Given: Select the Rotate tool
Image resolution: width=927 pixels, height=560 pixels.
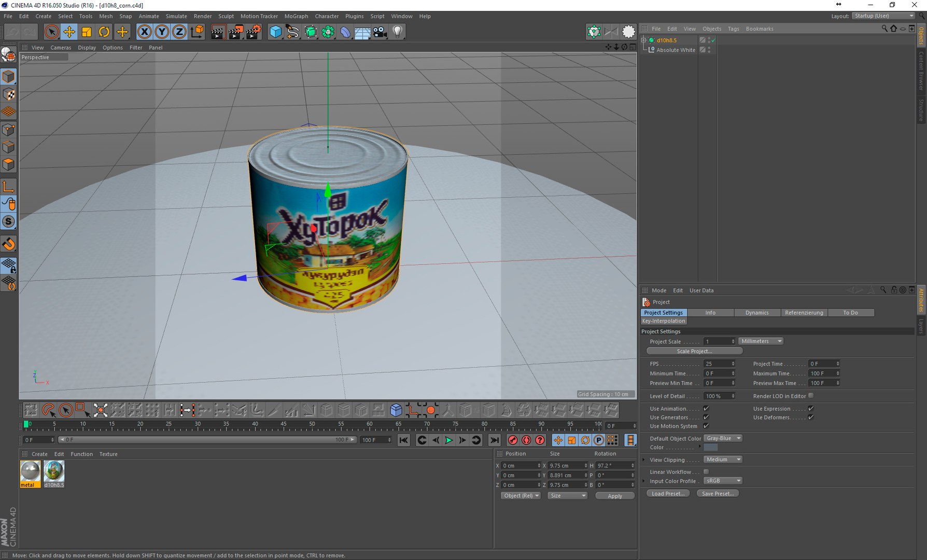Looking at the screenshot, I should 104,32.
